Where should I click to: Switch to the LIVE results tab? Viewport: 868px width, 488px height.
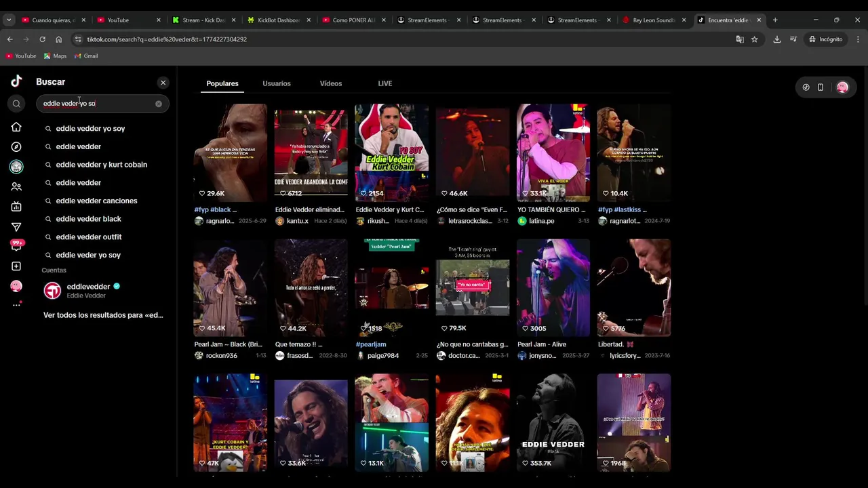point(385,83)
